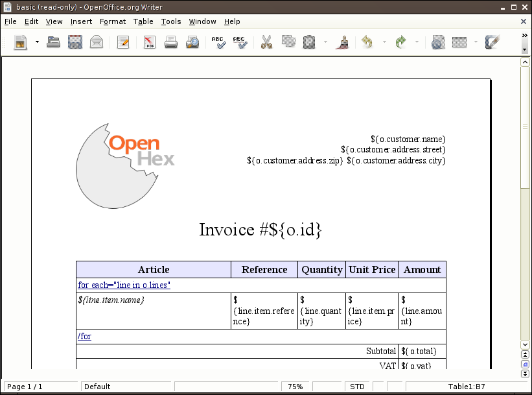Toggle AutoSpellcheck ABC icon
532x395 pixels.
240,43
